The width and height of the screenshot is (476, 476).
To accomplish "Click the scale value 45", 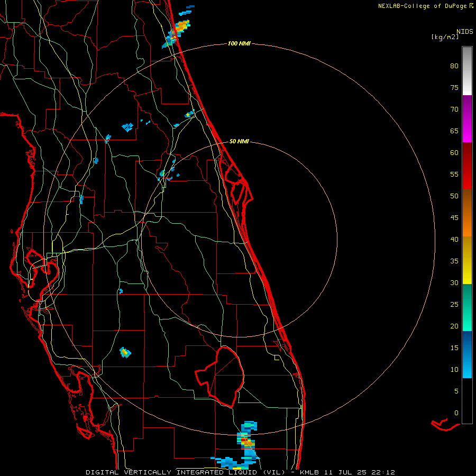I will coord(454,218).
